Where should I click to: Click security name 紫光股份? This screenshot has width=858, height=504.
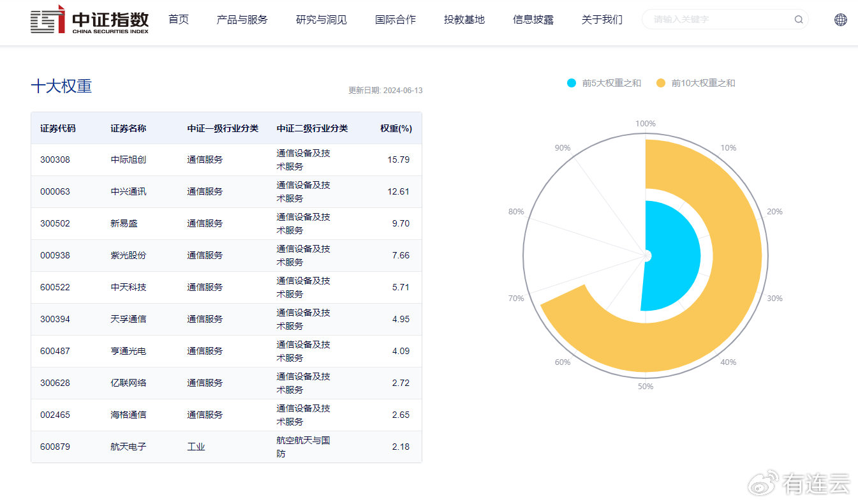(x=128, y=255)
